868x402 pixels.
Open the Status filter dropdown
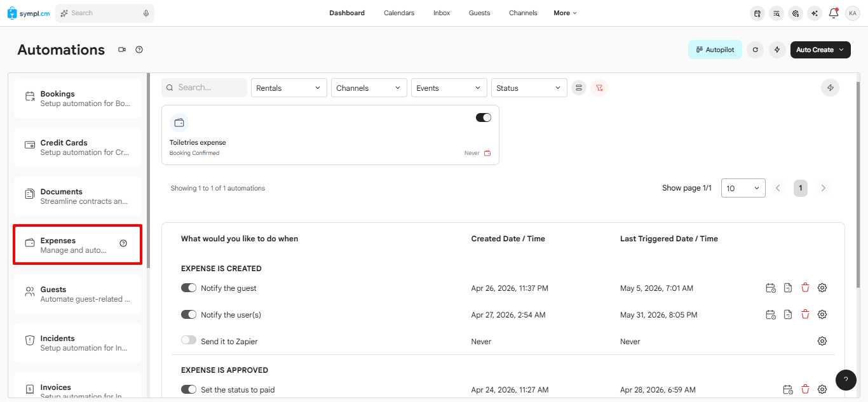tap(529, 88)
